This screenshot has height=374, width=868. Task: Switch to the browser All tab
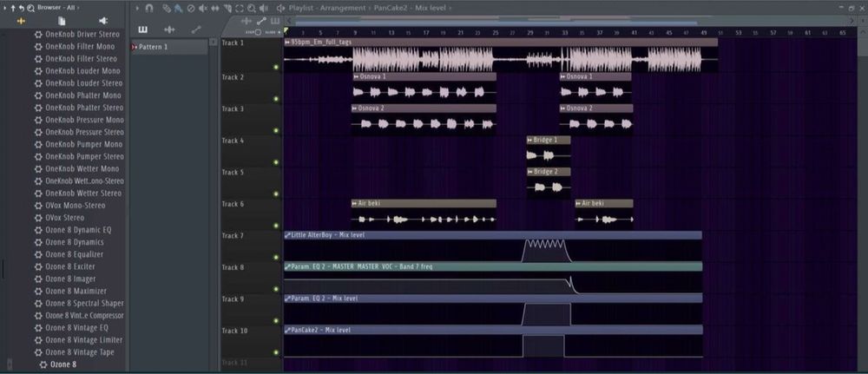(x=21, y=21)
